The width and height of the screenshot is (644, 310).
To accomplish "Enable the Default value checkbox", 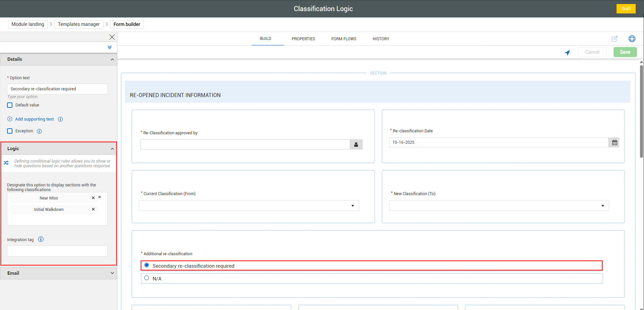I will tap(10, 105).
